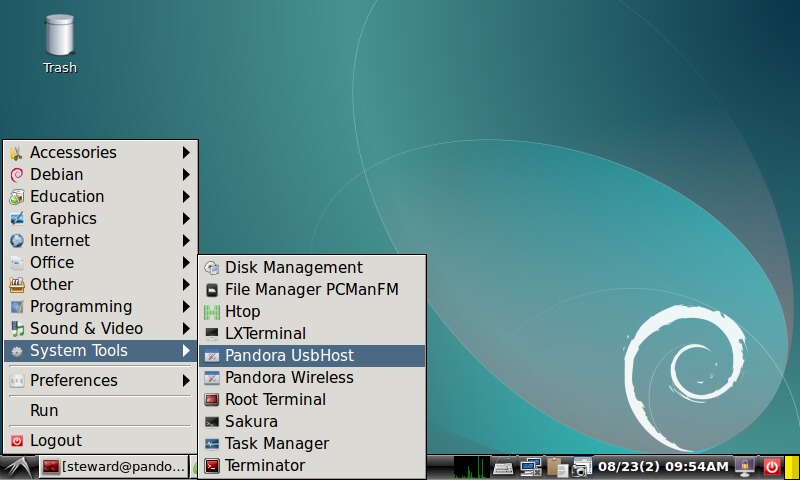Open Pandora Wireless entry
Viewport: 800px width, 480px height.
pyautogui.click(x=312, y=377)
